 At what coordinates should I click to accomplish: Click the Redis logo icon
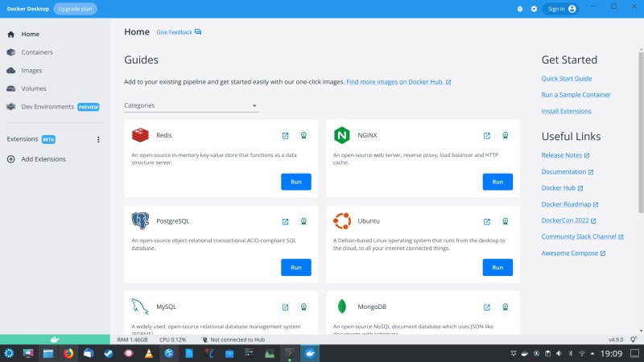(x=140, y=135)
